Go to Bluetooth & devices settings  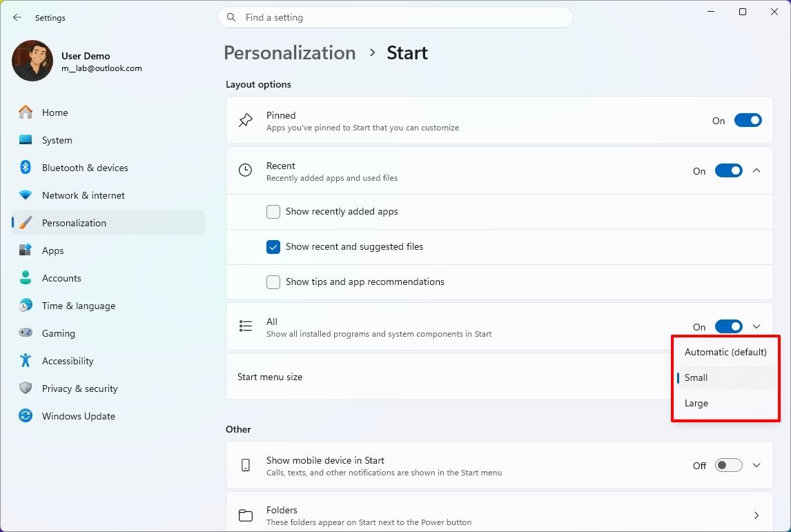(x=108, y=168)
